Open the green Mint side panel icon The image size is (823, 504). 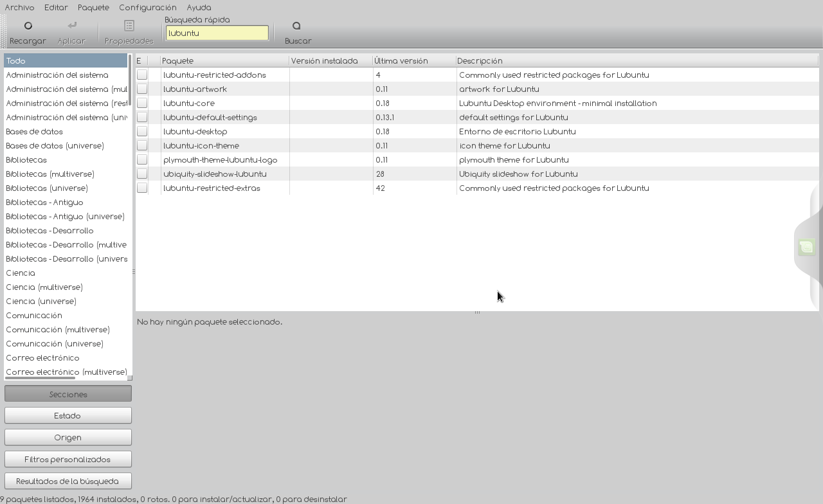click(x=806, y=247)
